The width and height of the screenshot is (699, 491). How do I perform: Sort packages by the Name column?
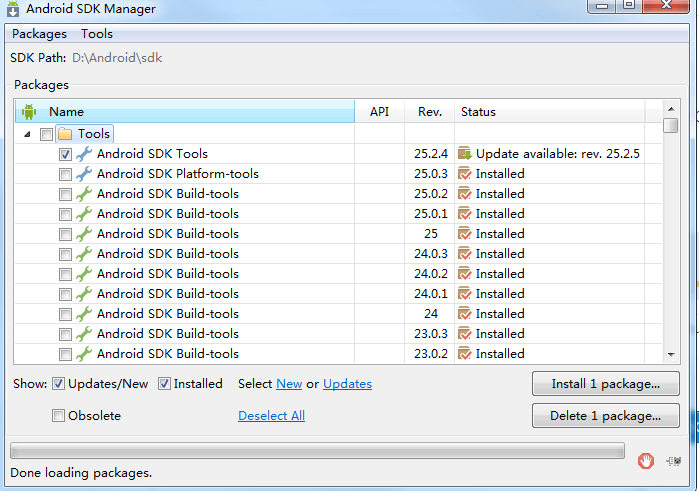click(x=185, y=111)
